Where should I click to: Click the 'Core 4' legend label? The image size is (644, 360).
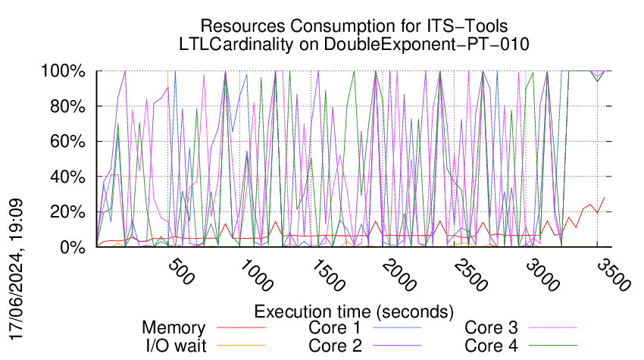(x=491, y=346)
